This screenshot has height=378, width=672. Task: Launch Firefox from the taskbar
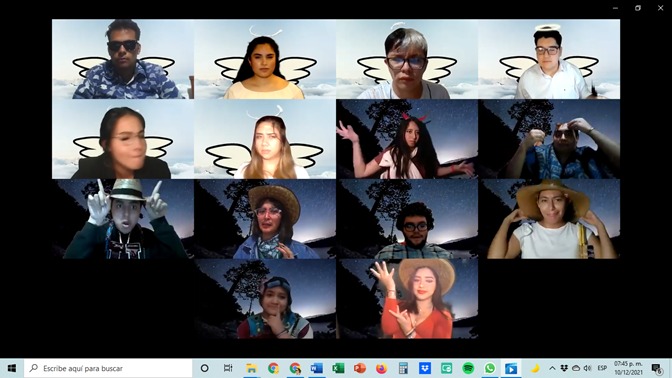click(x=381, y=368)
